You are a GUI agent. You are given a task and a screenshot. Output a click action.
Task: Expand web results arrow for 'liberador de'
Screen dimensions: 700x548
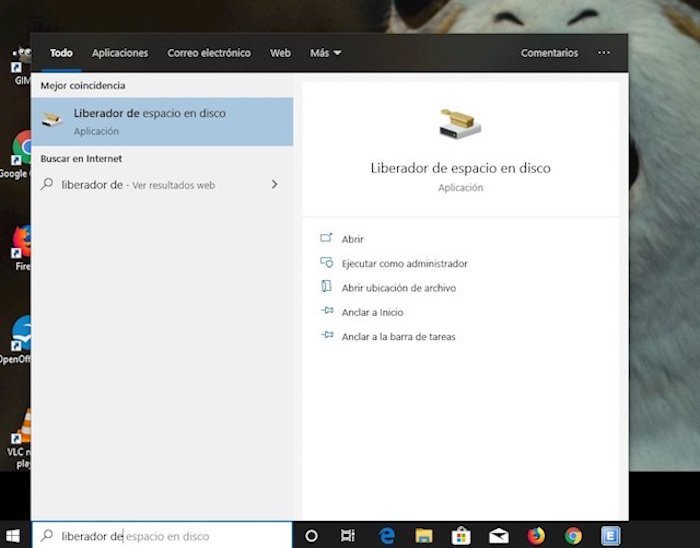click(274, 185)
